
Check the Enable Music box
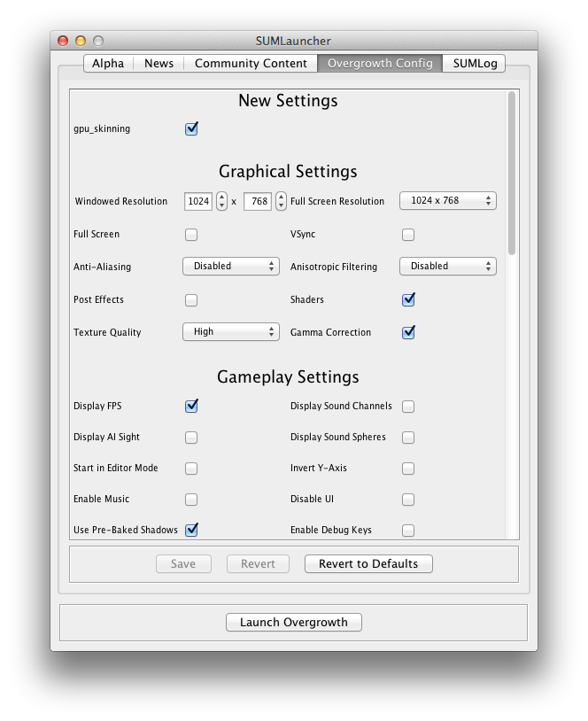191,500
